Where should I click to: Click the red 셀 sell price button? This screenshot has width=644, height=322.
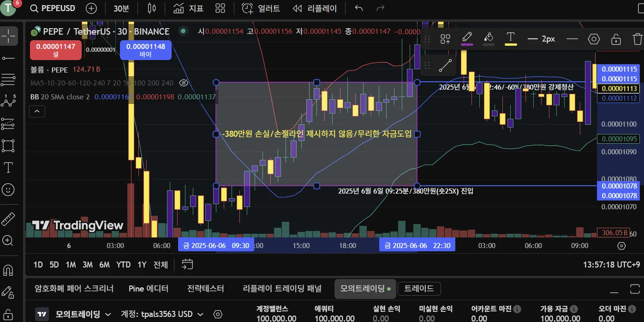coord(56,50)
